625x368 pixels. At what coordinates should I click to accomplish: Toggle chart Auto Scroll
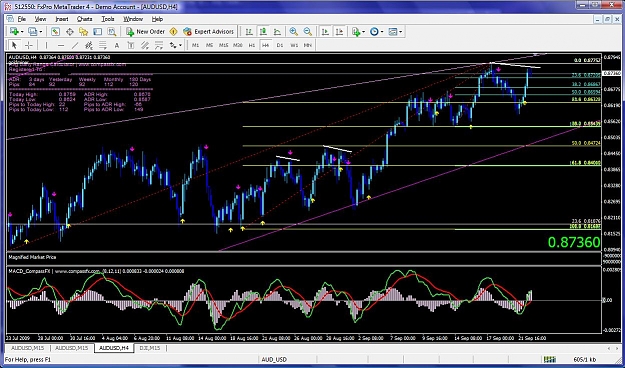[x=325, y=31]
